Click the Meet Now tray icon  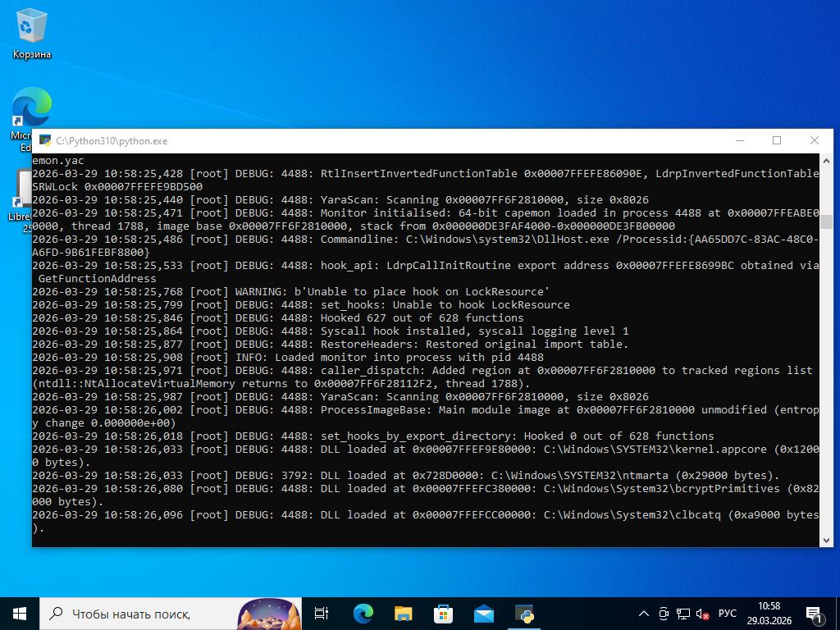click(x=663, y=614)
